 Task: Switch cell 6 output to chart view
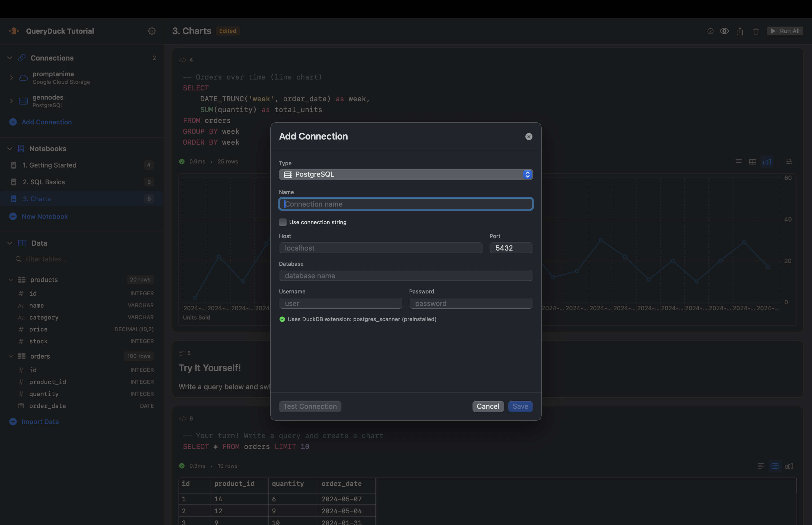click(x=789, y=466)
